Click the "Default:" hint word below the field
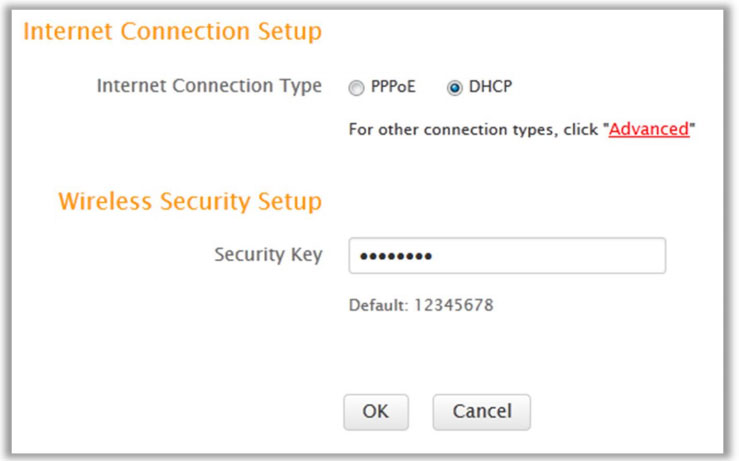739x461 pixels. 377,305
